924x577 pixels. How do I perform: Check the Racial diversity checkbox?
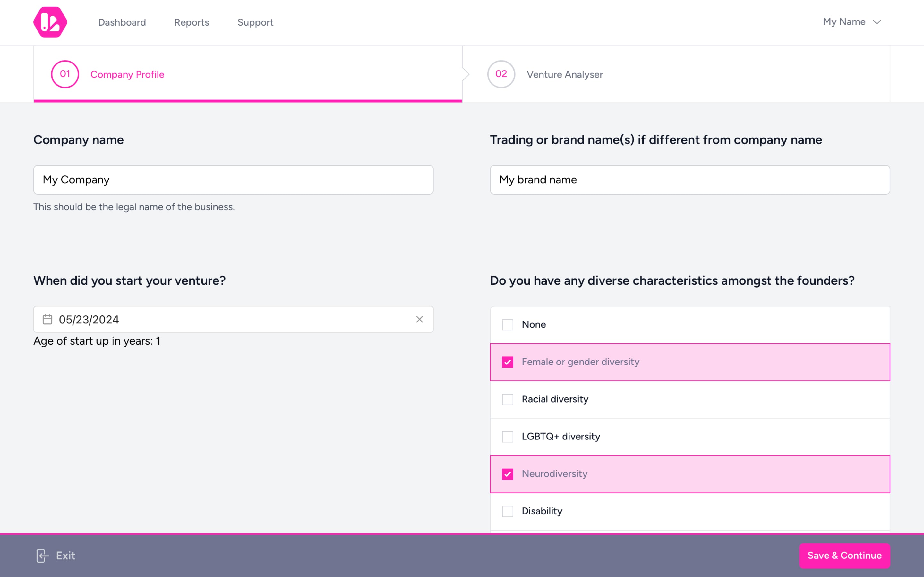pos(508,399)
